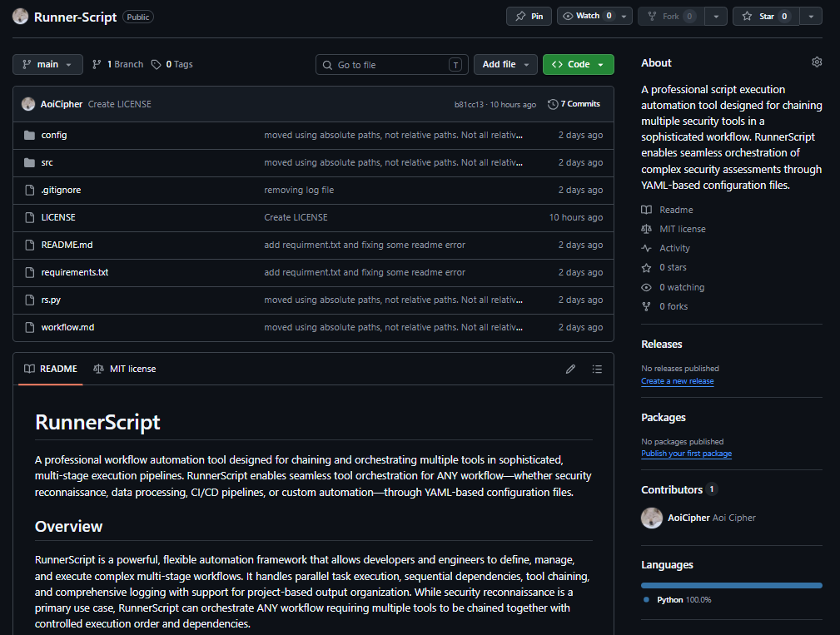The image size is (840, 635).
Task: Open the config folder icon
Action: point(29,135)
